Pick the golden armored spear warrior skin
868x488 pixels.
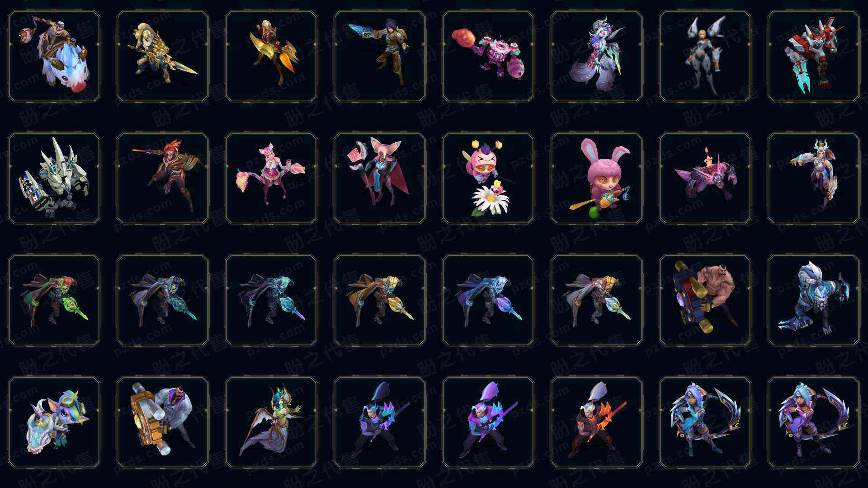point(163,56)
